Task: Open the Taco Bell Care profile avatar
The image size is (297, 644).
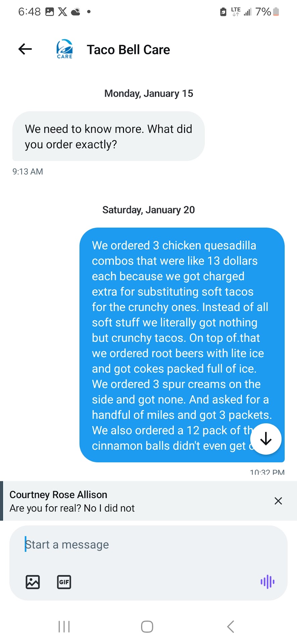Action: [x=64, y=49]
